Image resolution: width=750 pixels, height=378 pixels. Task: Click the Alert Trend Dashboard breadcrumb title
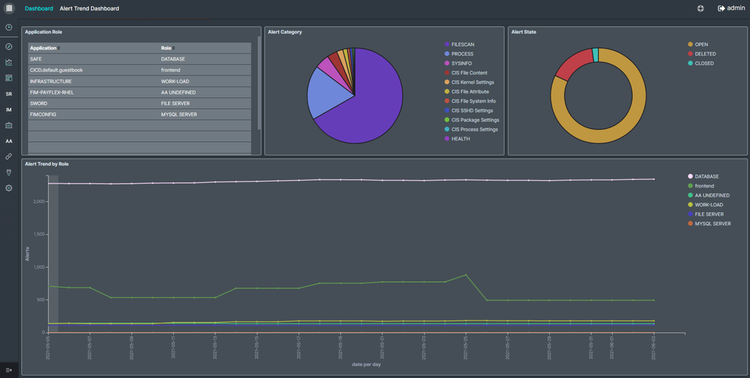(x=89, y=8)
